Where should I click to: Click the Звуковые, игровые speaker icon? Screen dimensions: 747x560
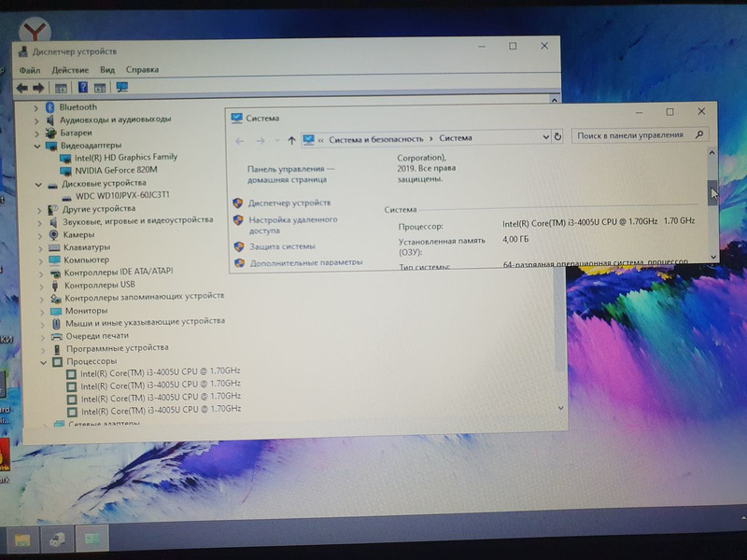point(53,222)
